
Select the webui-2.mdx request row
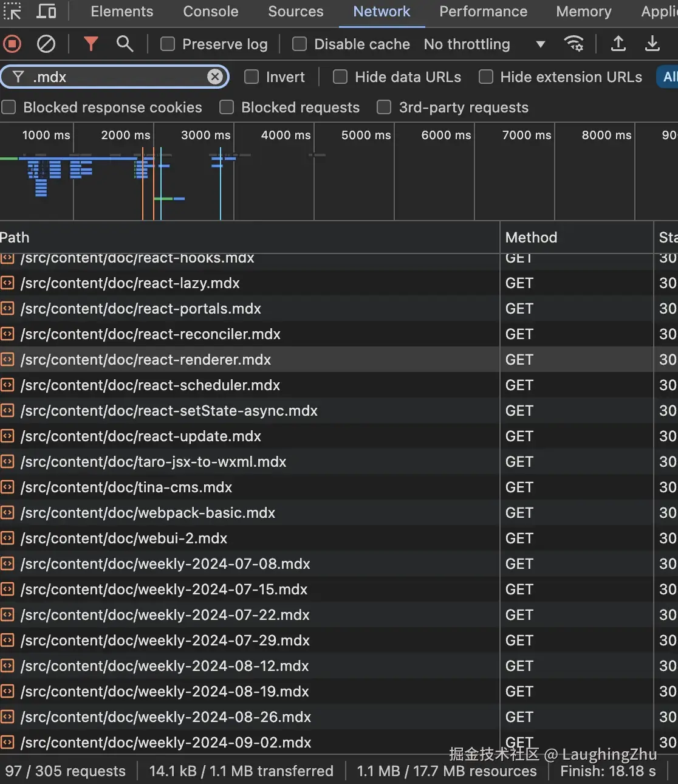pyautogui.click(x=339, y=538)
